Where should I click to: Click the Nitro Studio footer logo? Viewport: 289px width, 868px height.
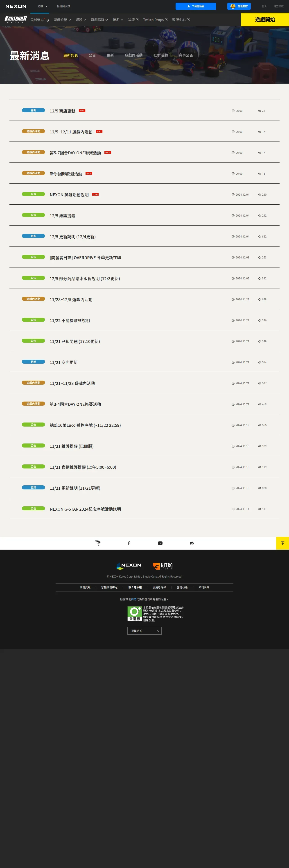163,566
